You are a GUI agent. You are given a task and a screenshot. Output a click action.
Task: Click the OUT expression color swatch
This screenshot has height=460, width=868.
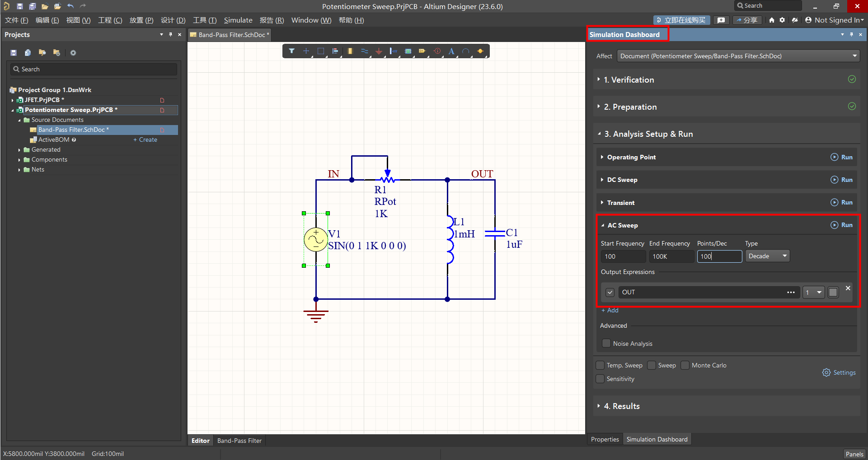click(x=833, y=293)
